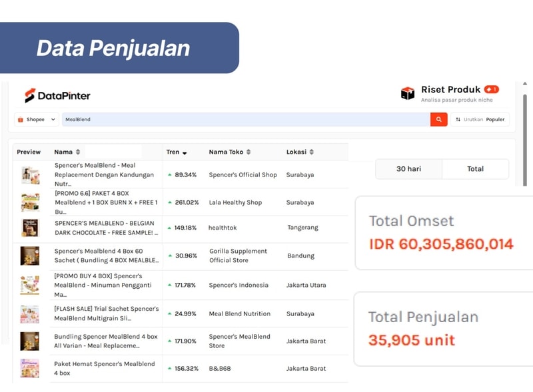Sort by Nama Toko column arrows

249,152
